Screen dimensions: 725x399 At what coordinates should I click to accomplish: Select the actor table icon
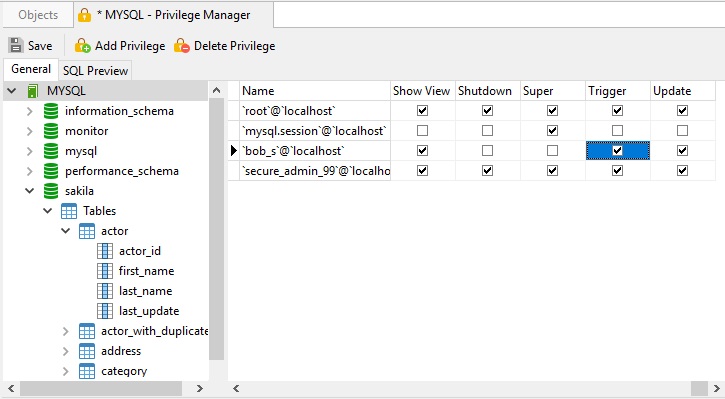87,231
